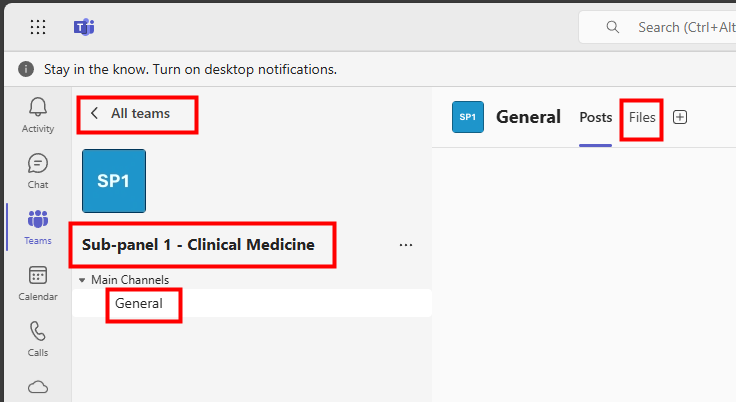736x402 pixels.
Task: Click Sub-panel 1 - Clinical Medicine team name
Action: (198, 244)
